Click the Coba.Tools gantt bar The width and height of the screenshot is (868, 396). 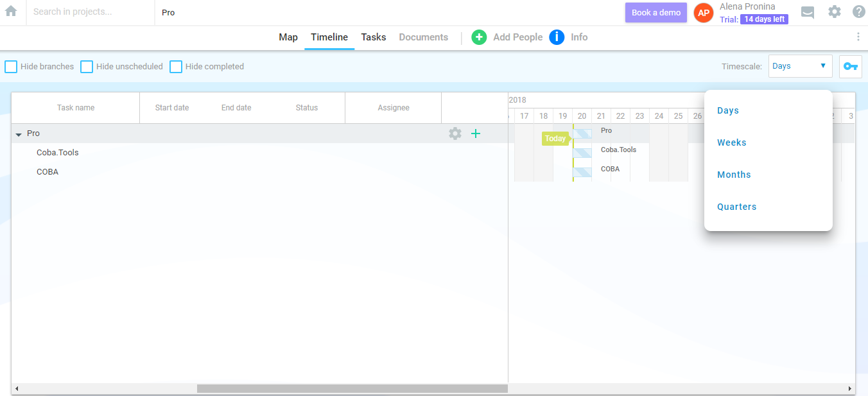(582, 153)
